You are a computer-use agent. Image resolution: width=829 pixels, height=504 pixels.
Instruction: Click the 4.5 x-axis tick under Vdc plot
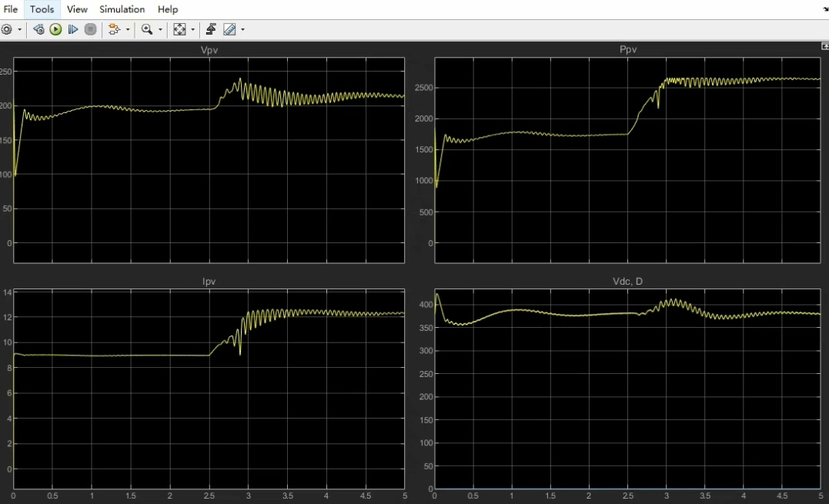coord(782,496)
